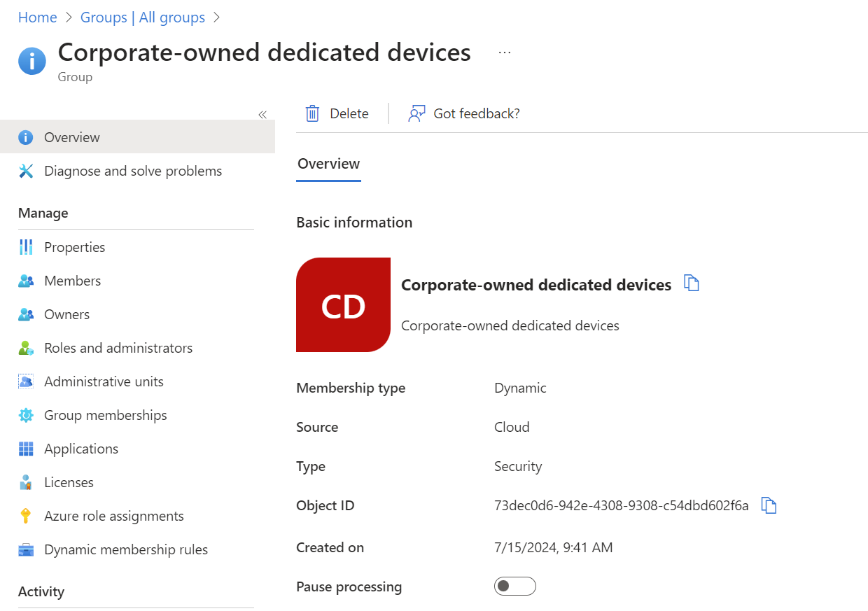Open Azure role assignments with the key icon
This screenshot has height=611, width=868.
(26, 515)
